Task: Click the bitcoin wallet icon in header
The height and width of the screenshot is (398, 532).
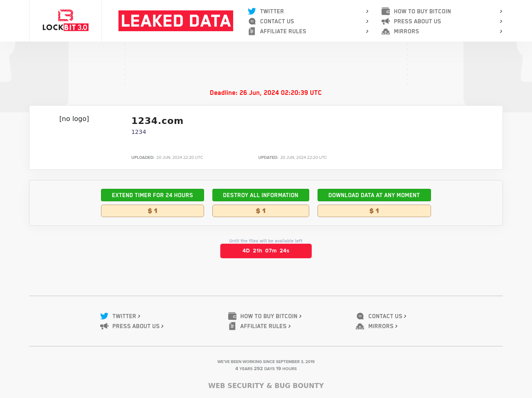Action: point(386,11)
